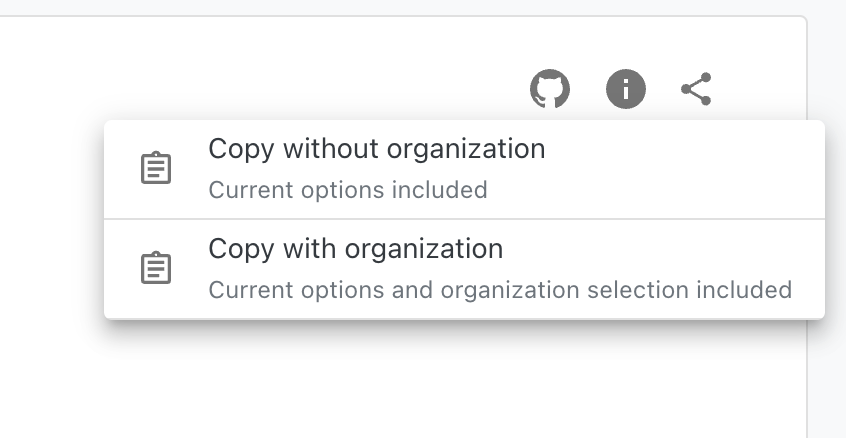846x438 pixels.
Task: Click "organization selection" phrase in the second subtitle
Action: coord(573,290)
